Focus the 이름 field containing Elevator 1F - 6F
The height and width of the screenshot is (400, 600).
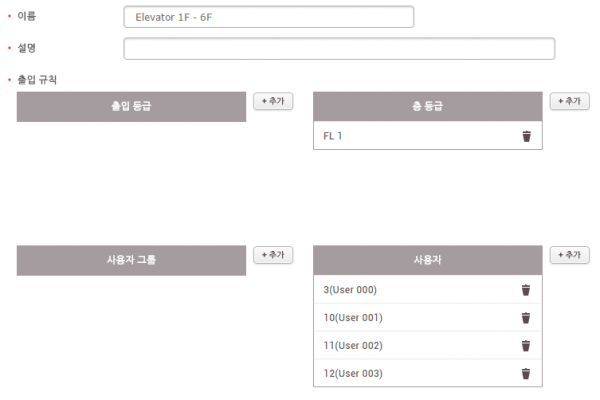click(268, 18)
